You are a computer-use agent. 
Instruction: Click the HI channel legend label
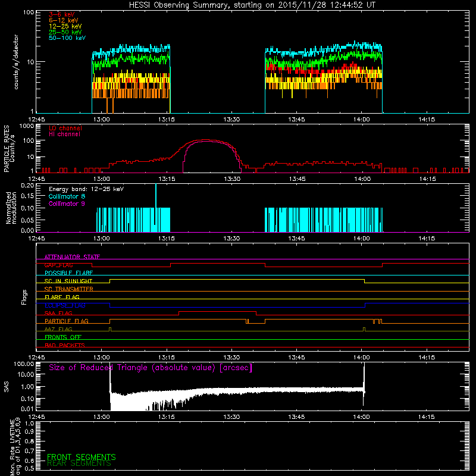[x=64, y=134]
